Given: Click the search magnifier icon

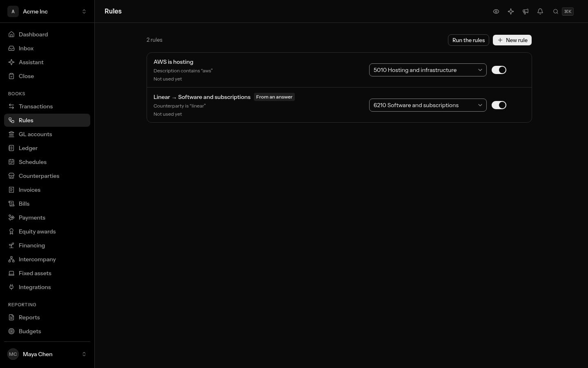Looking at the screenshot, I should [x=556, y=11].
